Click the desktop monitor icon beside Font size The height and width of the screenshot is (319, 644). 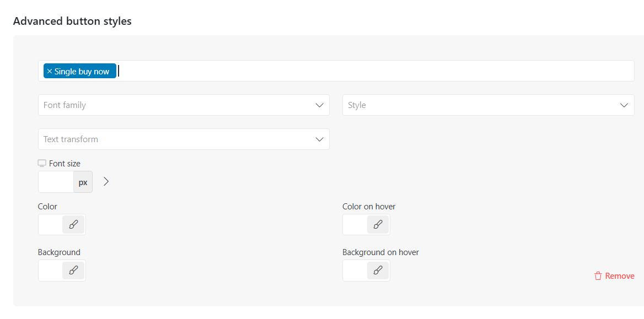click(42, 164)
